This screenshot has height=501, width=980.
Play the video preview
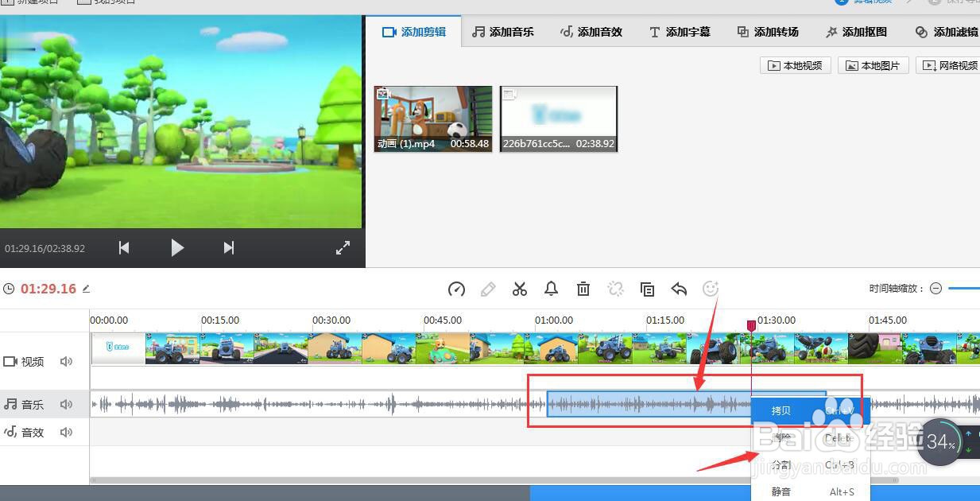(x=177, y=248)
